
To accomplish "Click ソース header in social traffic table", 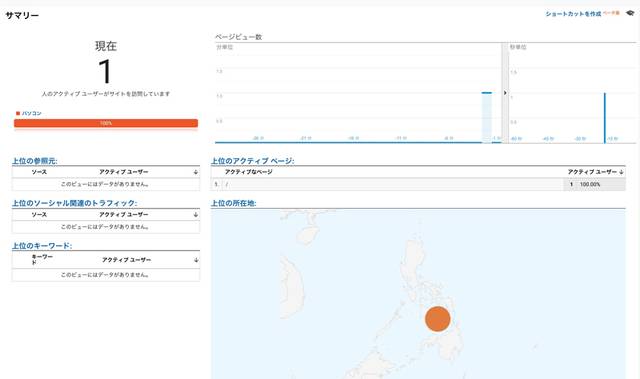I will coord(39,215).
